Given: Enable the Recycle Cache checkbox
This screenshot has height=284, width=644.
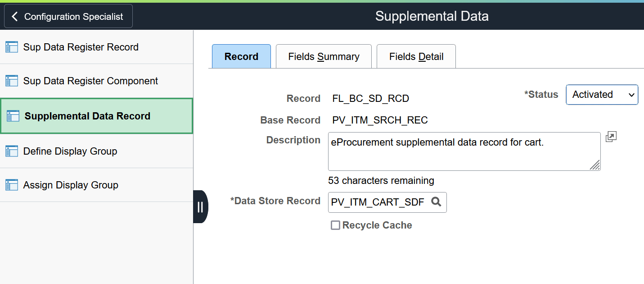Looking at the screenshot, I should point(335,225).
